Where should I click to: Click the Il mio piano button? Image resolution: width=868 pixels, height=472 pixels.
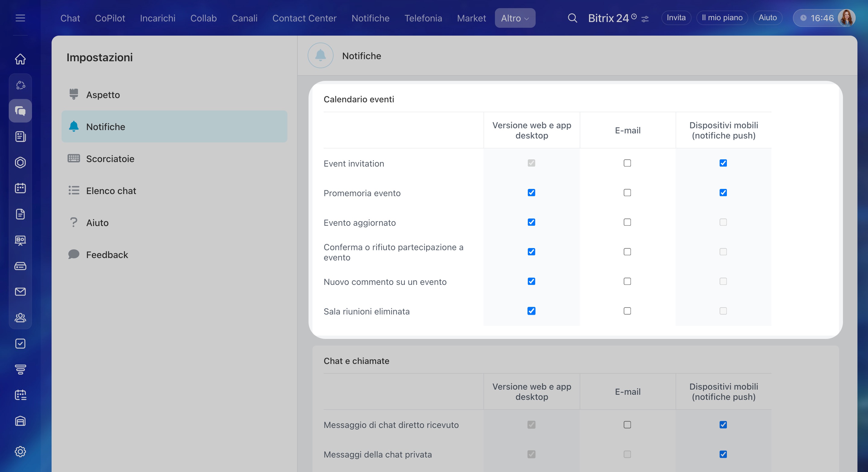pos(722,18)
